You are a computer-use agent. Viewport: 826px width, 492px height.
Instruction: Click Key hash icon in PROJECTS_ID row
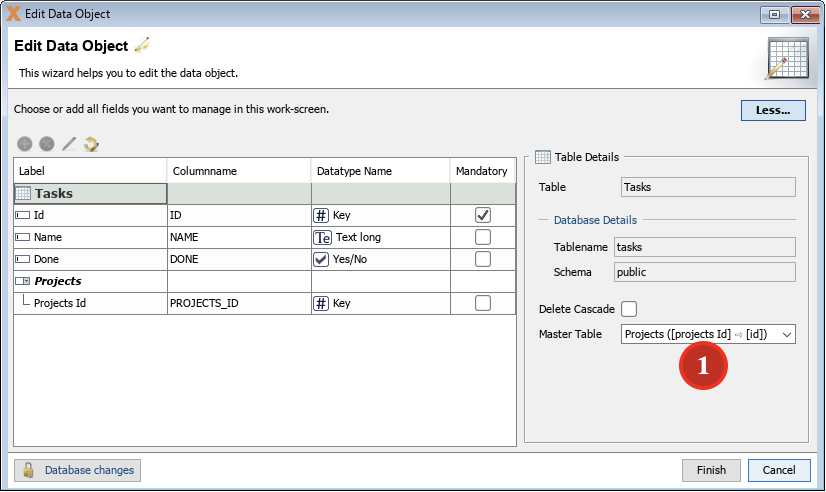click(x=321, y=303)
